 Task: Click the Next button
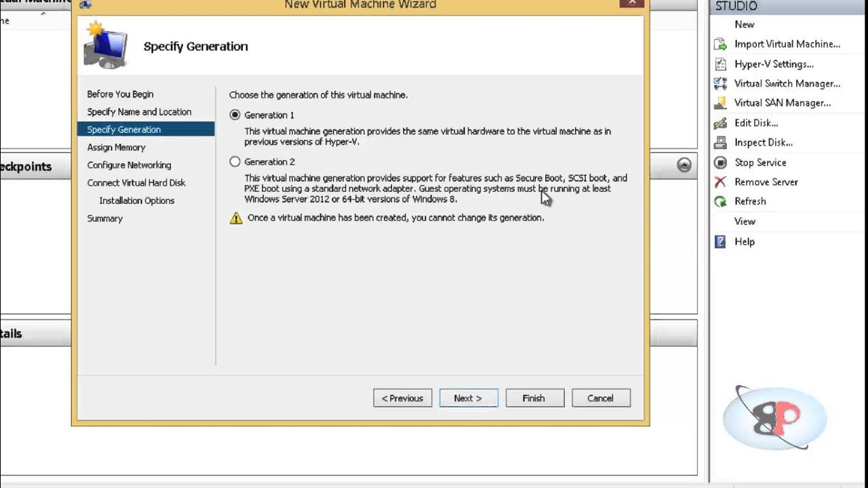469,399
